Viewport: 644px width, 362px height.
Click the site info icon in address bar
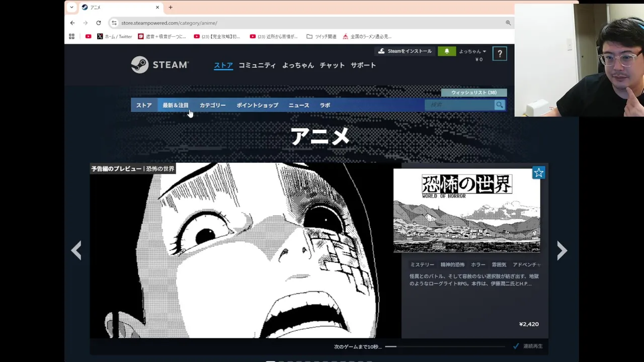[x=114, y=23]
